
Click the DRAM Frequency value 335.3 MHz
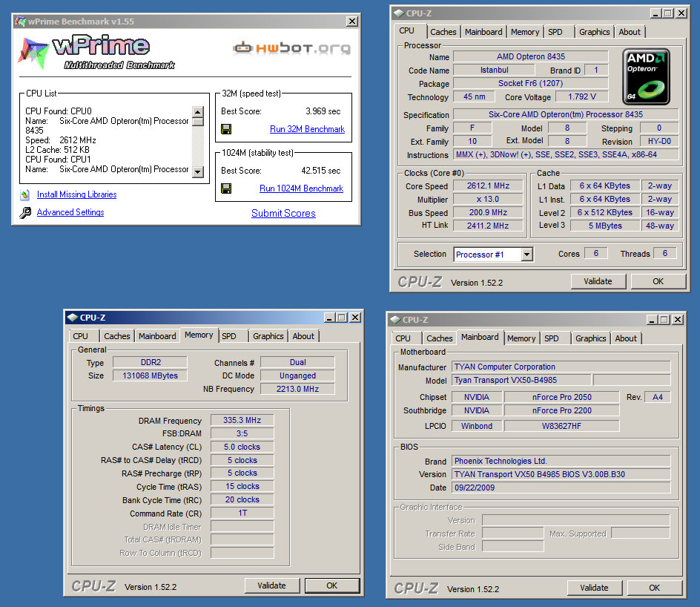pyautogui.click(x=242, y=420)
